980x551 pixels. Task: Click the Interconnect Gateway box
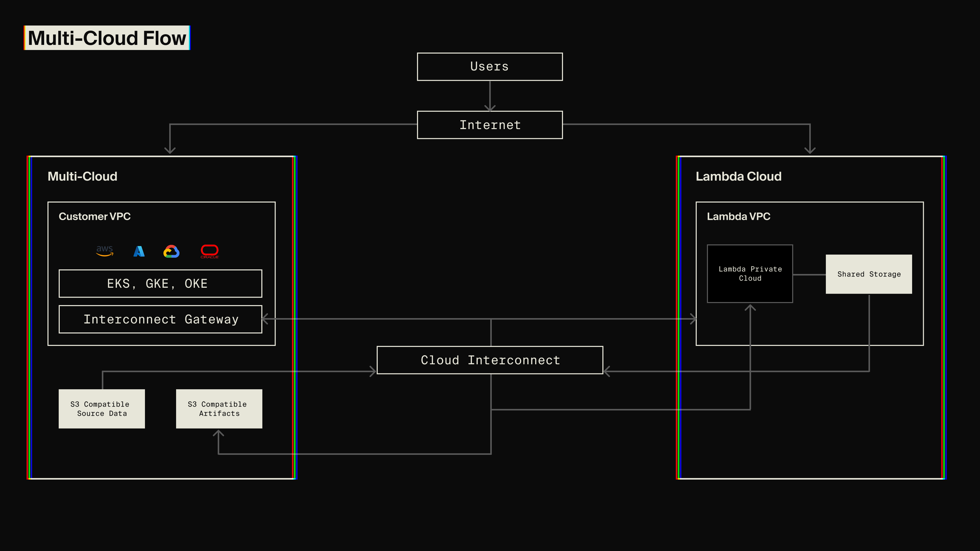(160, 319)
